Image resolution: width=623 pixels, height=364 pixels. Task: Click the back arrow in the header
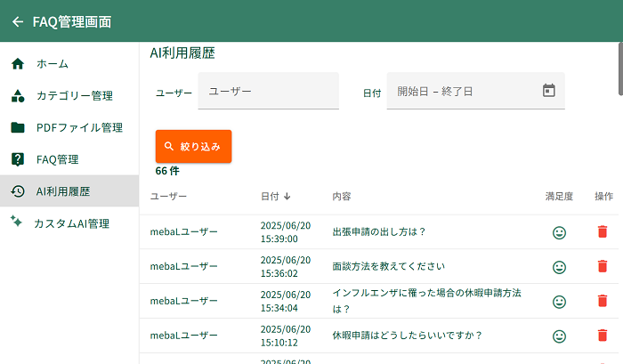tap(18, 21)
